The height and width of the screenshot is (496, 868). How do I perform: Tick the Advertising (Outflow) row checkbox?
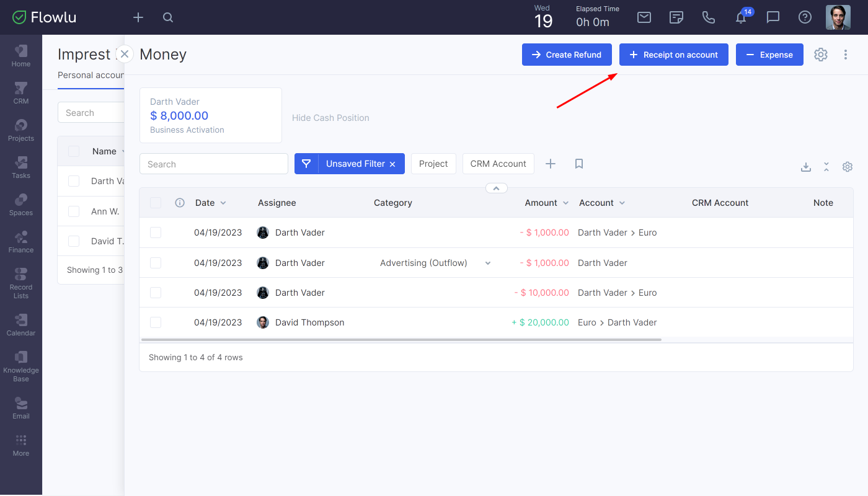(156, 263)
